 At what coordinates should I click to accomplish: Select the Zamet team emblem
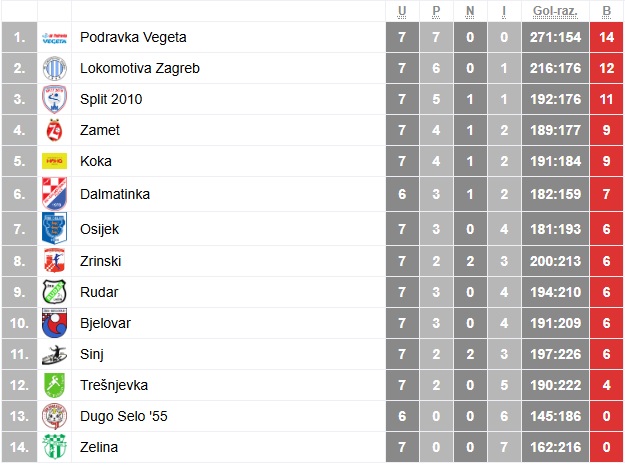coord(54,130)
